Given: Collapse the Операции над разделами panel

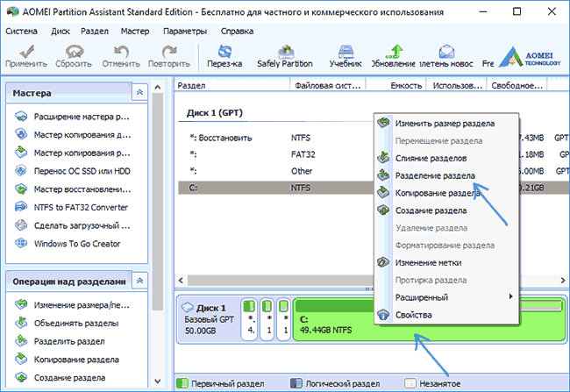Looking at the screenshot, I should [139, 279].
